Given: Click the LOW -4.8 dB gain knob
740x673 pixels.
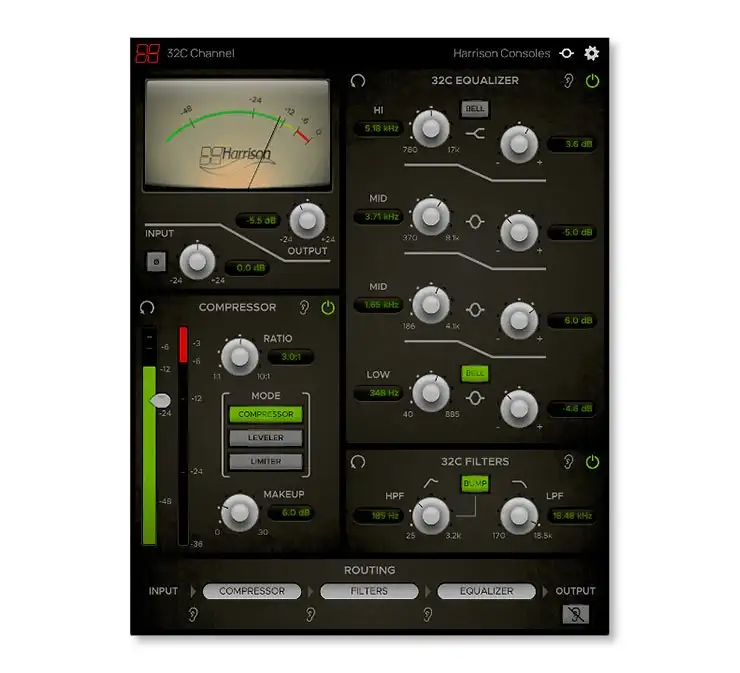Looking at the screenshot, I should point(519,408).
